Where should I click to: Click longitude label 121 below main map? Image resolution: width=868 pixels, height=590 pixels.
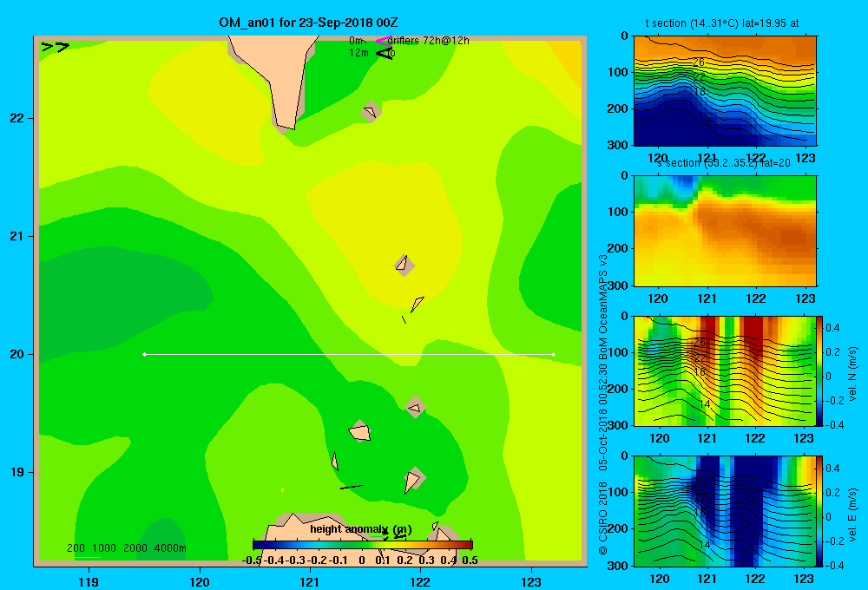coord(310,581)
